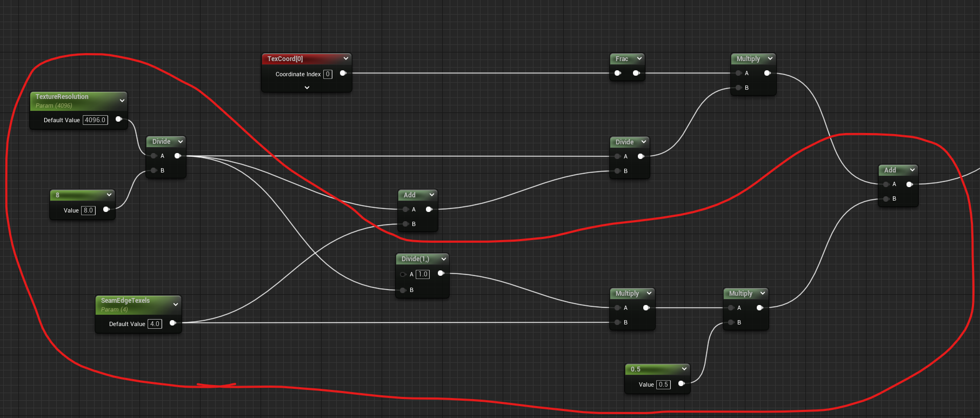Edit the Value 8.0 field

coord(88,210)
